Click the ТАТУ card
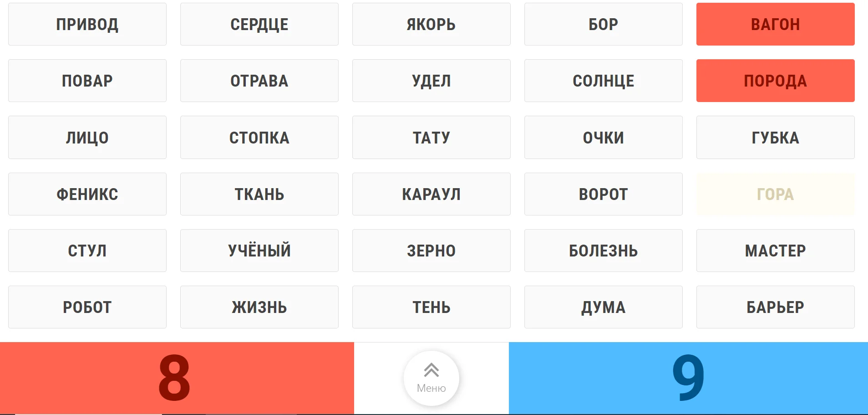 tap(431, 137)
